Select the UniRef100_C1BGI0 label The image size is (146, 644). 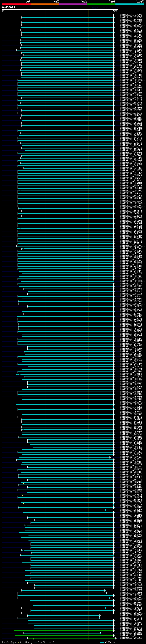(x=131, y=100)
